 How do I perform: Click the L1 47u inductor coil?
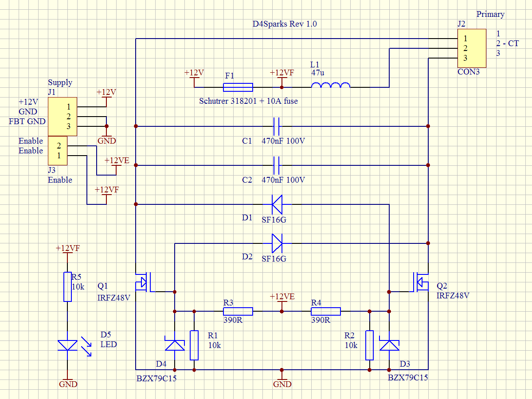click(x=331, y=86)
